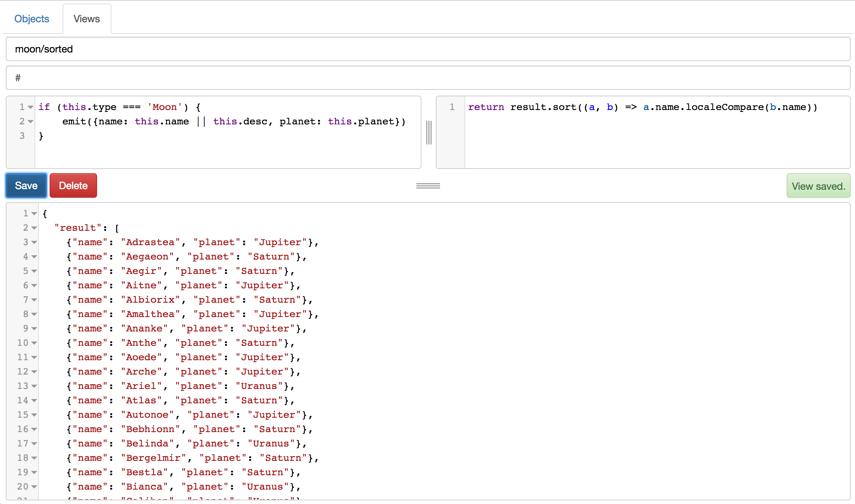This screenshot has width=855, height=504.
Task: Fold the "result" array arrow in the output
Action: [34, 228]
